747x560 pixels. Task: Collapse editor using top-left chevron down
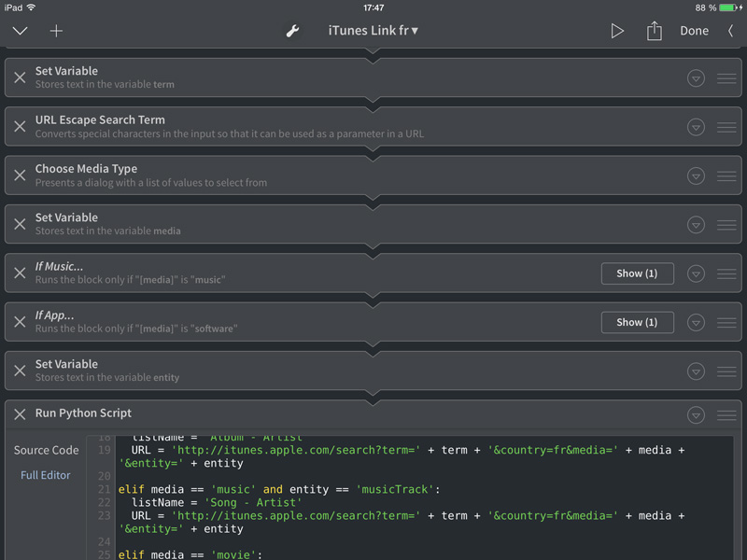click(20, 31)
